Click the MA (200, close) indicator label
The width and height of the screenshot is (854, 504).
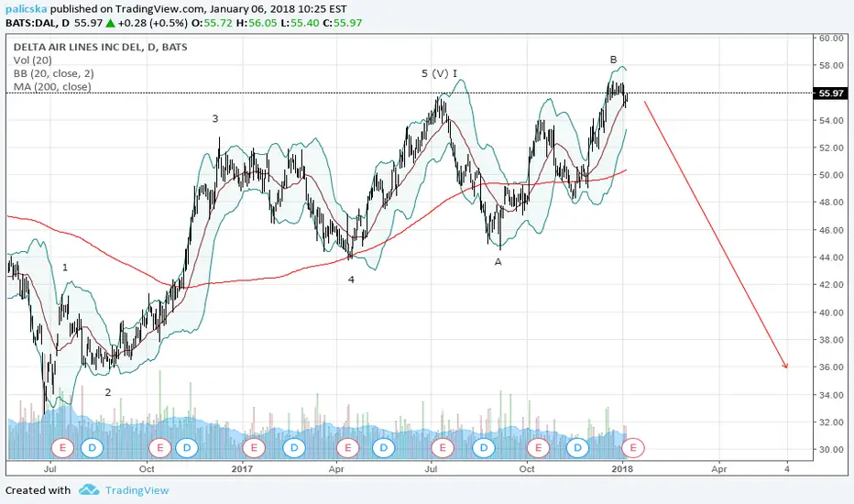[x=51, y=87]
